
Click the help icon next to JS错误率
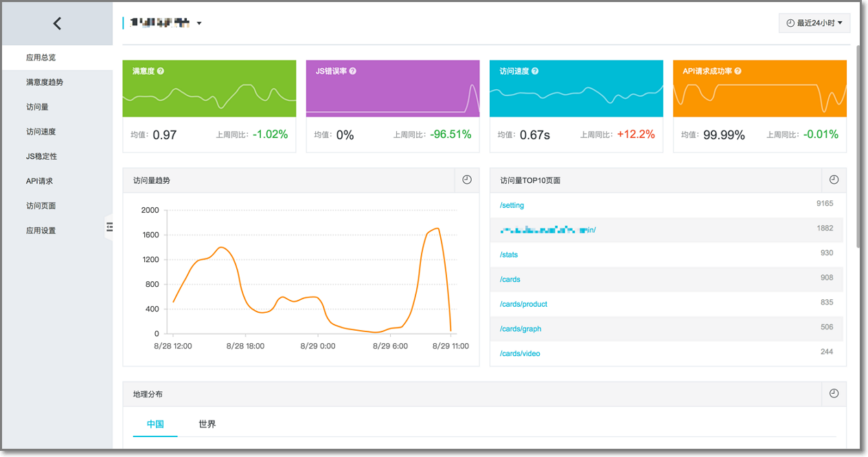pos(353,71)
